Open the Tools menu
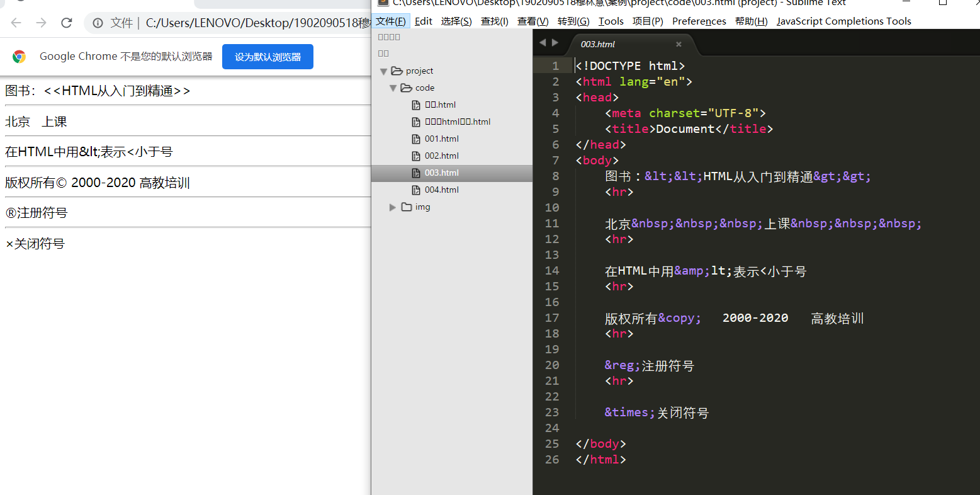The width and height of the screenshot is (980, 495). [611, 21]
